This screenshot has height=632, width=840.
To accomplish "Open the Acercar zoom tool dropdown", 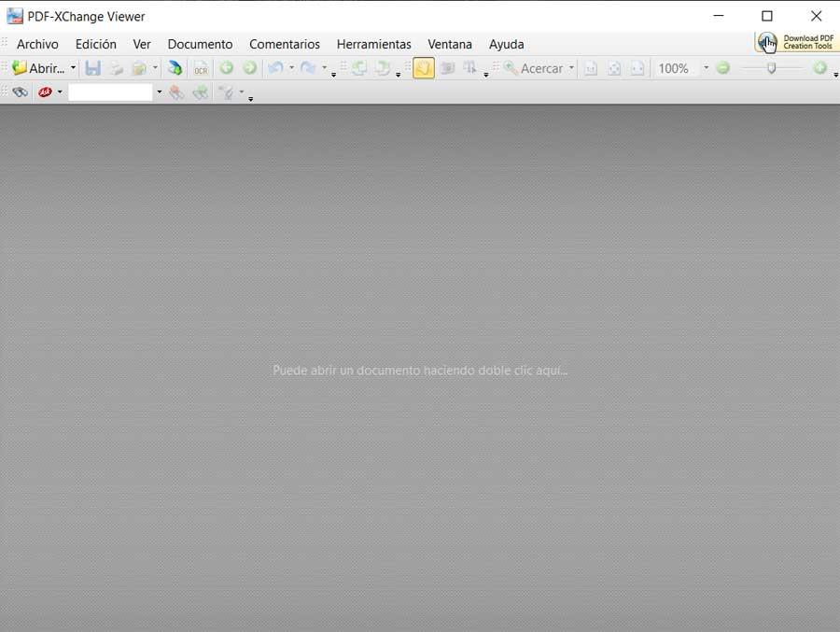I will [x=571, y=68].
